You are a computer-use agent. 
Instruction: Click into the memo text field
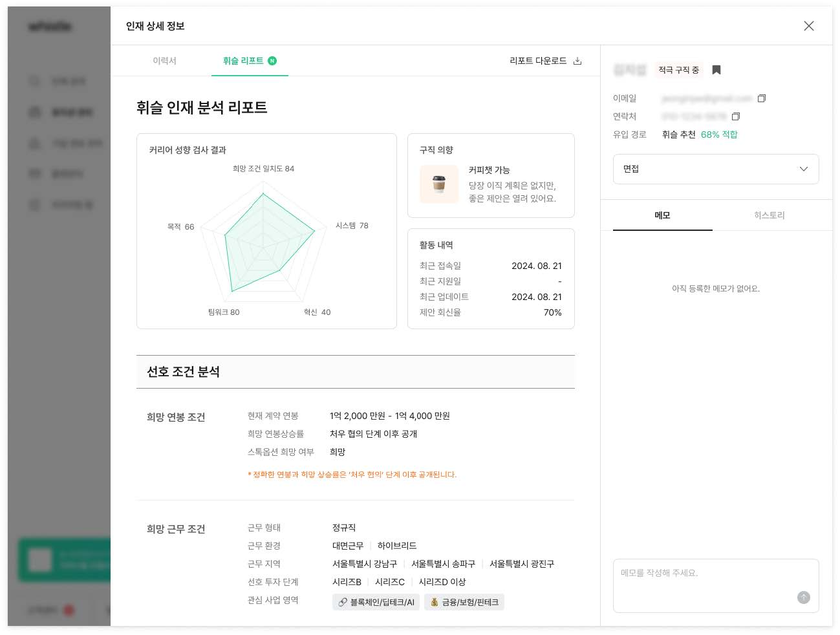coord(705,577)
